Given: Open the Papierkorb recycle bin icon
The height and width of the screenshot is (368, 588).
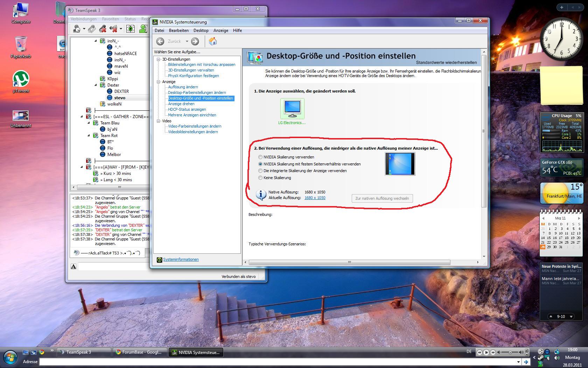Looking at the screenshot, I should click(21, 47).
